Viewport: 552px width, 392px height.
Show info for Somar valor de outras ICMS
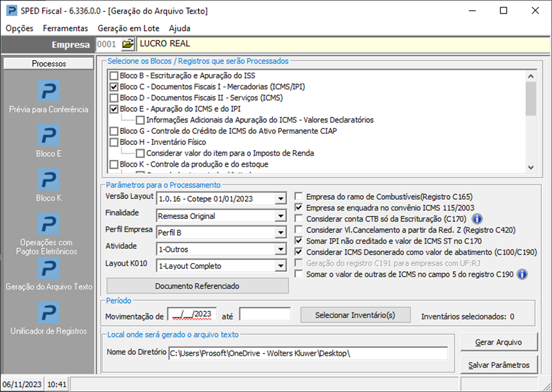(522, 274)
